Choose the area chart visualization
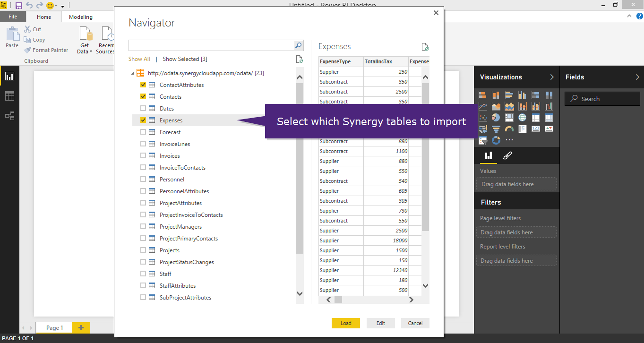 pyautogui.click(x=496, y=106)
